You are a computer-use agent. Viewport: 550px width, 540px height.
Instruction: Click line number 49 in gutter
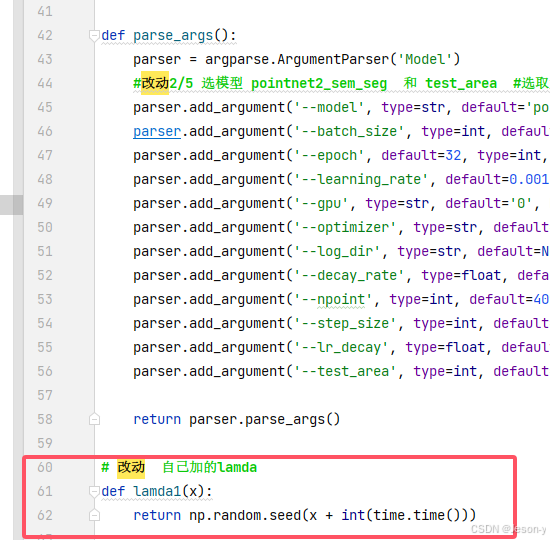pyautogui.click(x=45, y=204)
